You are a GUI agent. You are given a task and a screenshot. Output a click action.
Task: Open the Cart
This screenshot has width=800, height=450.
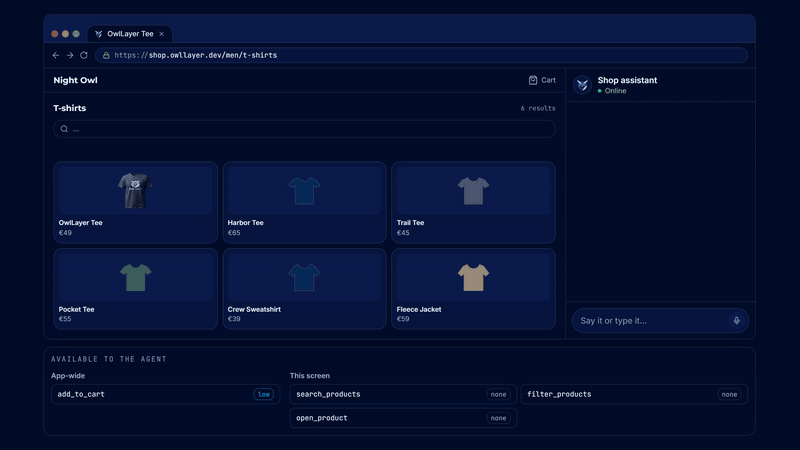(542, 80)
